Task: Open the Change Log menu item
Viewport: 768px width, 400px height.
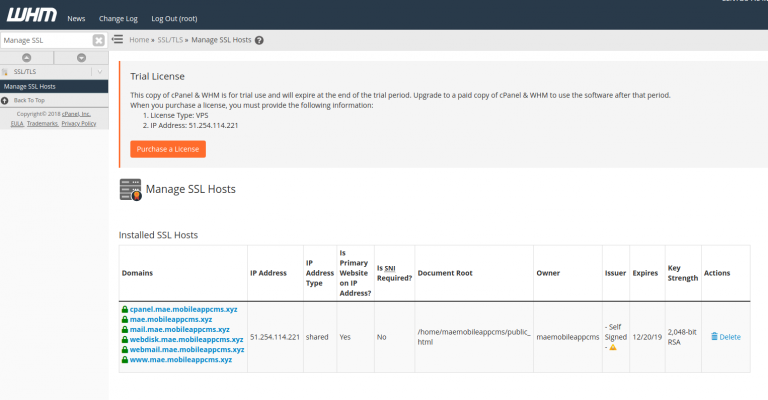Action: pyautogui.click(x=118, y=18)
